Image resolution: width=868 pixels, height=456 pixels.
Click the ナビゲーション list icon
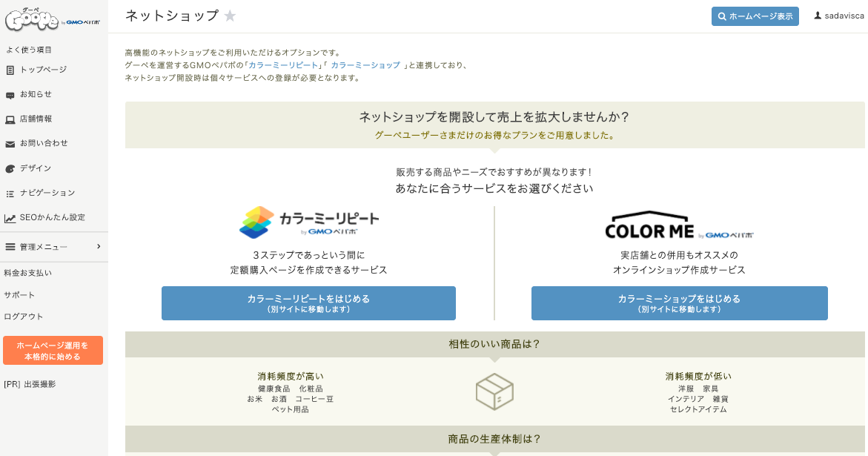click(10, 194)
